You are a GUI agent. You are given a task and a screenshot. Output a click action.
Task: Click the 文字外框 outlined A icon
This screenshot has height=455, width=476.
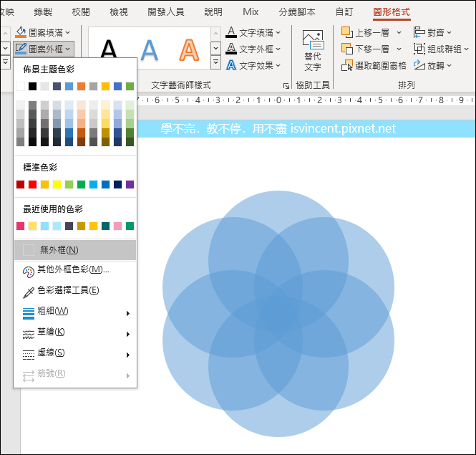pyautogui.click(x=231, y=49)
